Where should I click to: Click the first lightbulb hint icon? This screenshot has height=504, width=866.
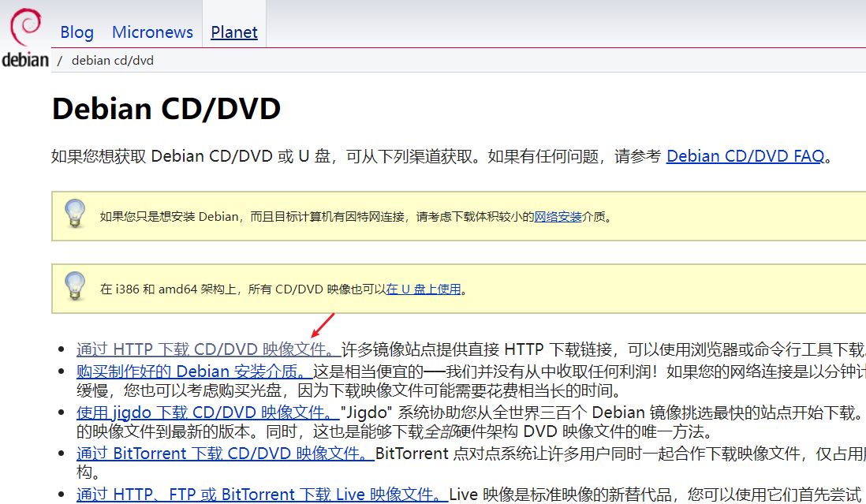(76, 215)
